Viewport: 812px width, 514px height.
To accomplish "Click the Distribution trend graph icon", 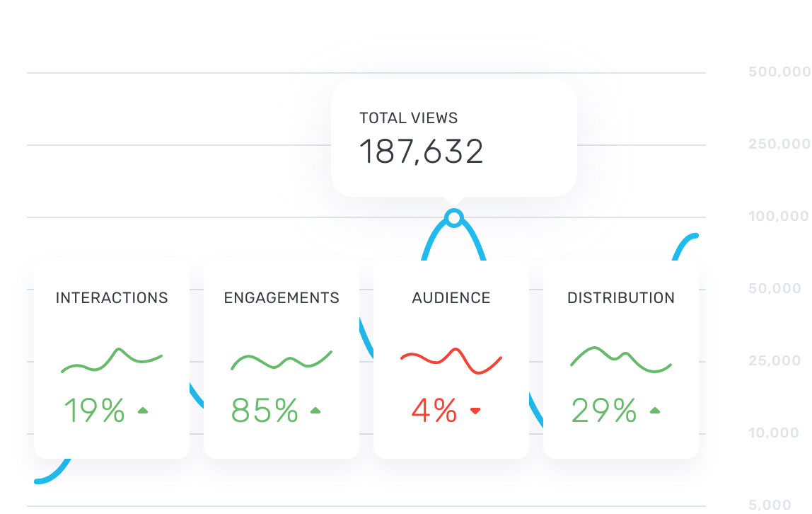I will [x=621, y=360].
